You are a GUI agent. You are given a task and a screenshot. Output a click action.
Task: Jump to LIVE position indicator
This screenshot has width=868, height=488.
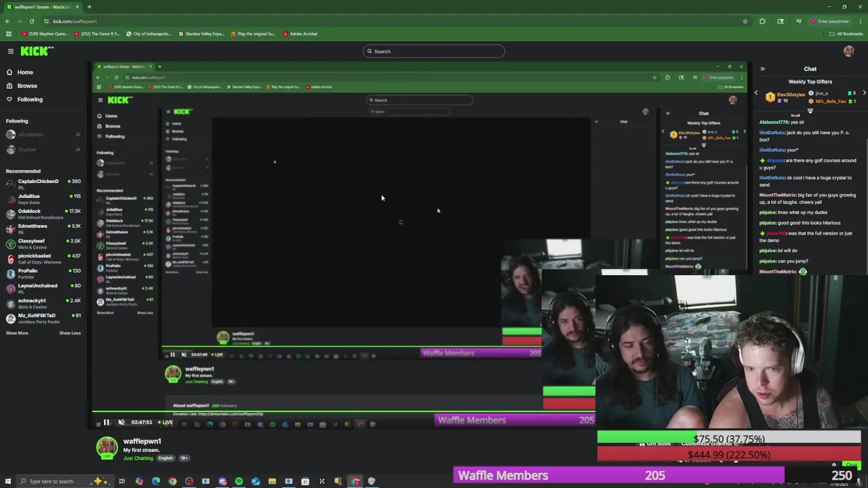pyautogui.click(x=165, y=422)
